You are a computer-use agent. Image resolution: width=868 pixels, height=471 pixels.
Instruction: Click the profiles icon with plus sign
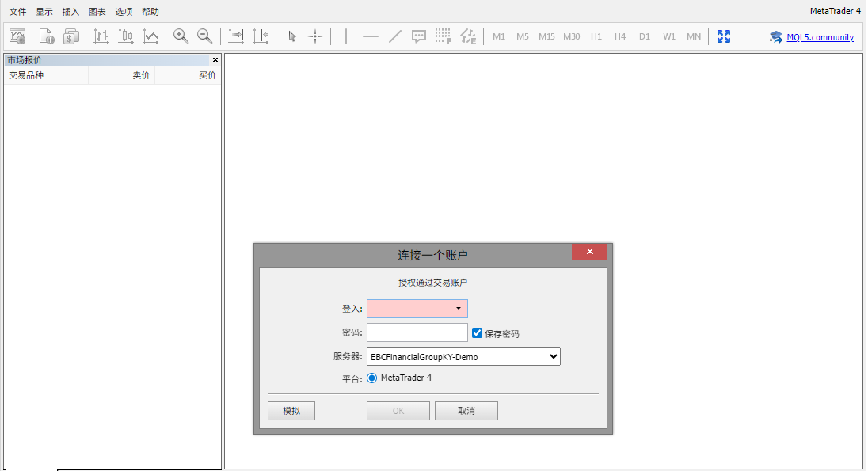point(47,36)
